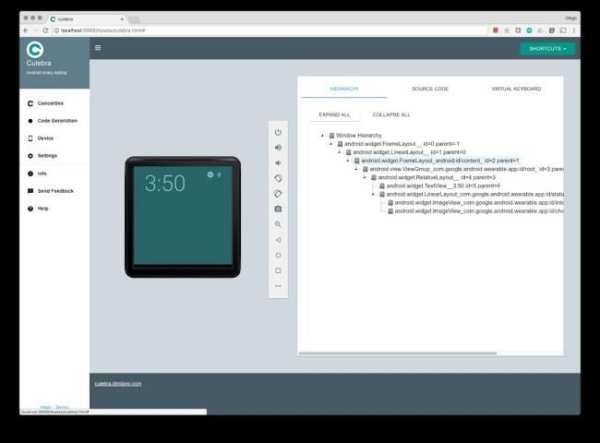Collapse the ViewGroup id=3 node arrow
The height and width of the screenshot is (443, 600).
(356, 169)
